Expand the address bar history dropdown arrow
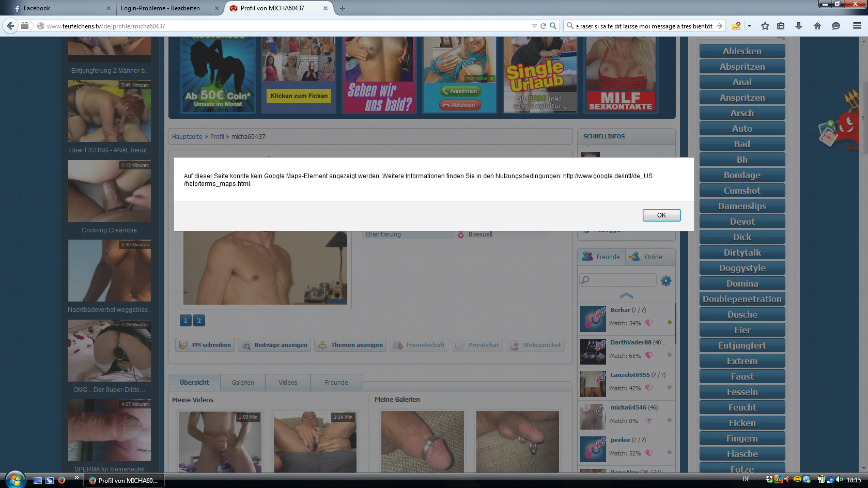868x488 pixels. [534, 26]
